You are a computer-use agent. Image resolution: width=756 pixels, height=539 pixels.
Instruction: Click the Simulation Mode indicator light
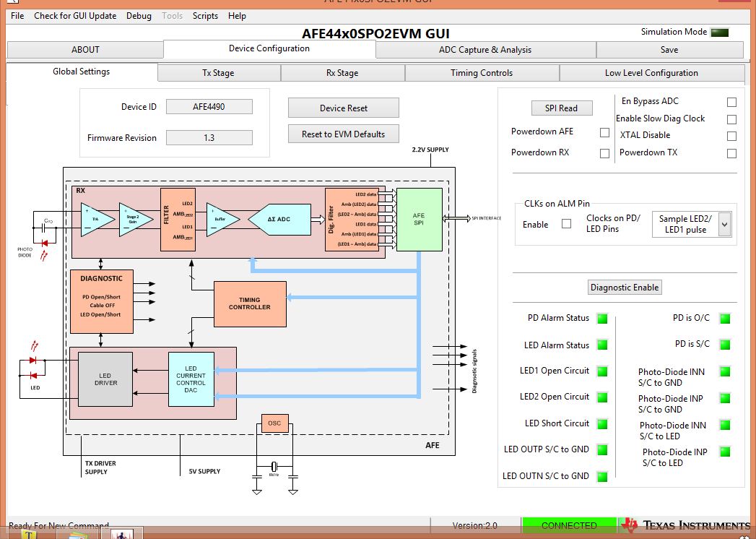[720, 33]
